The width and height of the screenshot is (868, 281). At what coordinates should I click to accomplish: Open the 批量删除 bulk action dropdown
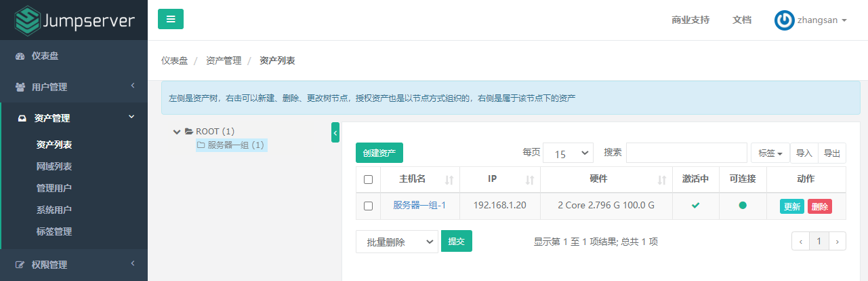click(397, 242)
